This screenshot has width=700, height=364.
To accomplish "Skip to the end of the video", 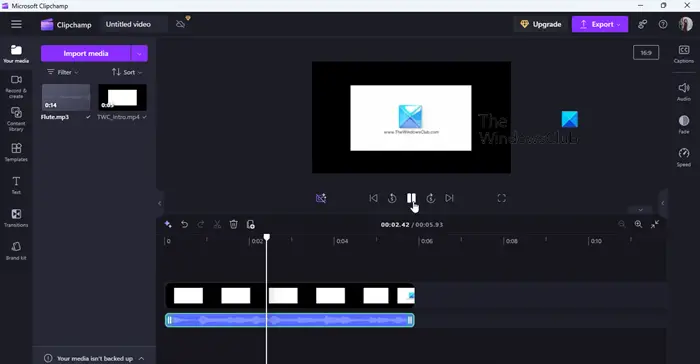I will coord(449,198).
